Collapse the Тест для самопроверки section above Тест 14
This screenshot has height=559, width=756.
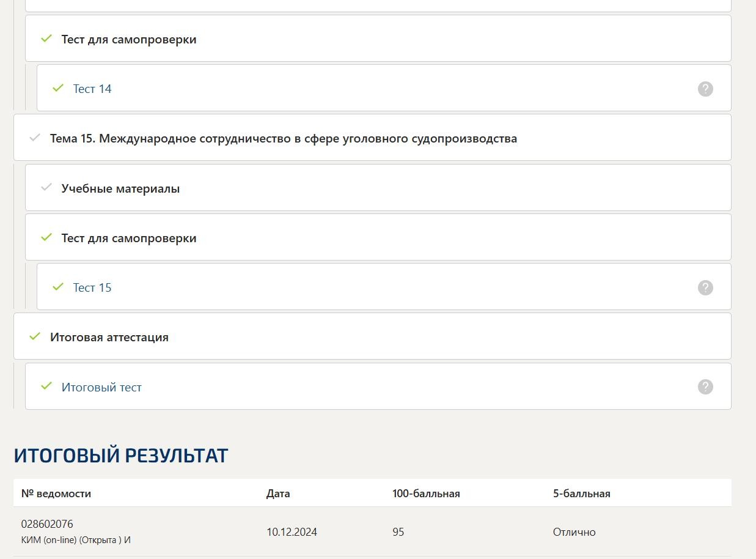pos(378,39)
